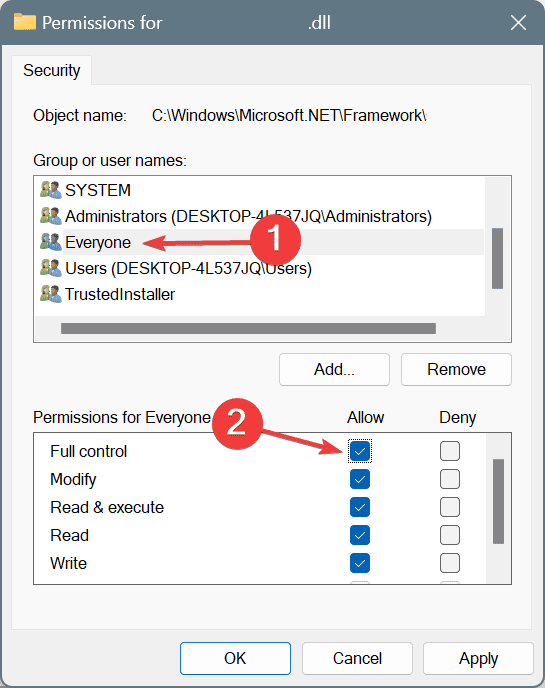Click the Administrators group icon

(50, 216)
